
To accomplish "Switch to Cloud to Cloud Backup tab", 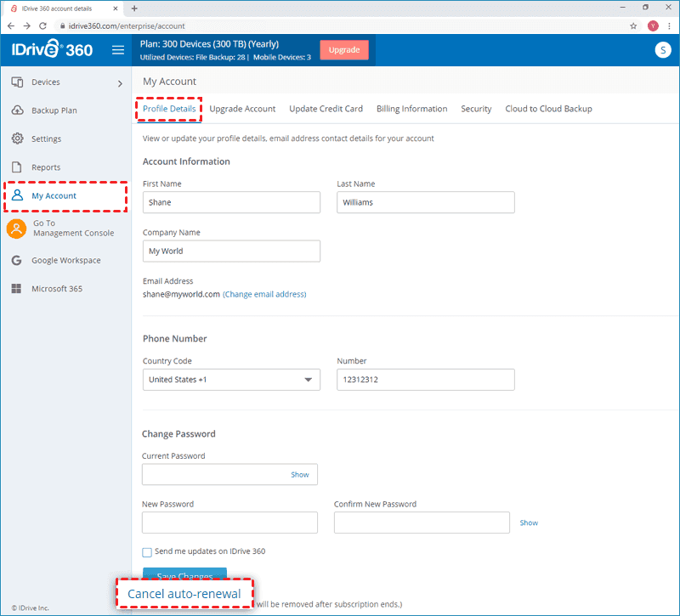I will tap(548, 109).
